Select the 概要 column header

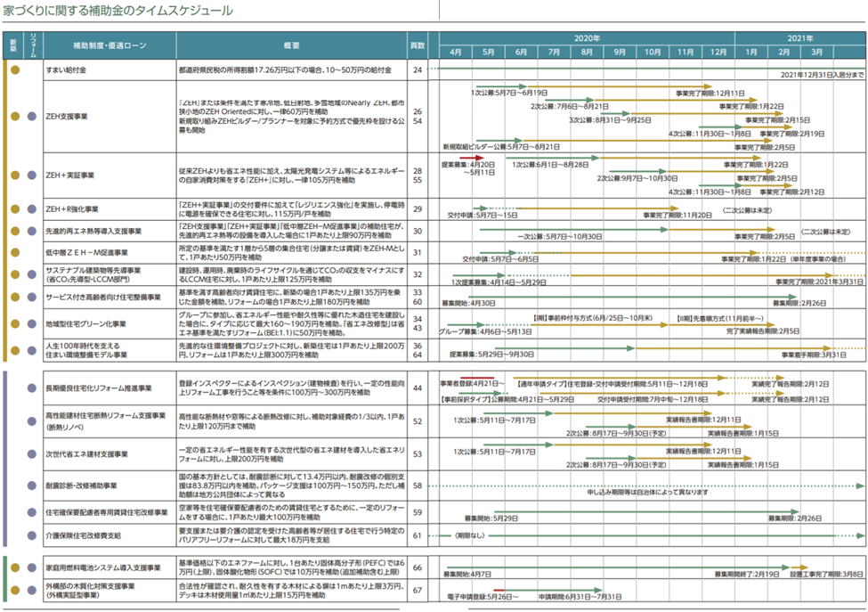point(292,45)
